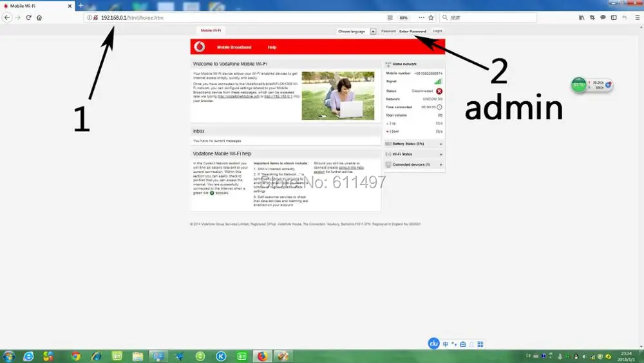Open the browser hamburger menu
This screenshot has height=363, width=644.
[x=638, y=17]
